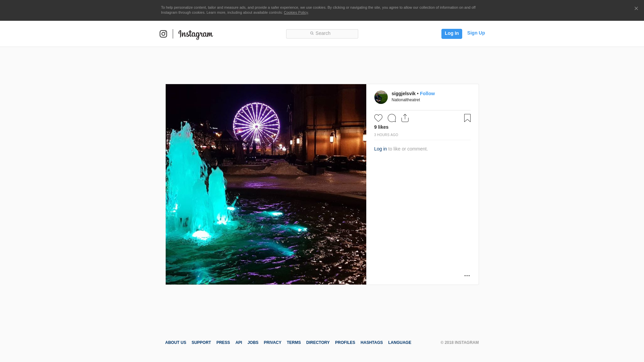Click the Instagram wordmark logo
Image resolution: width=644 pixels, height=362 pixels.
(196, 34)
